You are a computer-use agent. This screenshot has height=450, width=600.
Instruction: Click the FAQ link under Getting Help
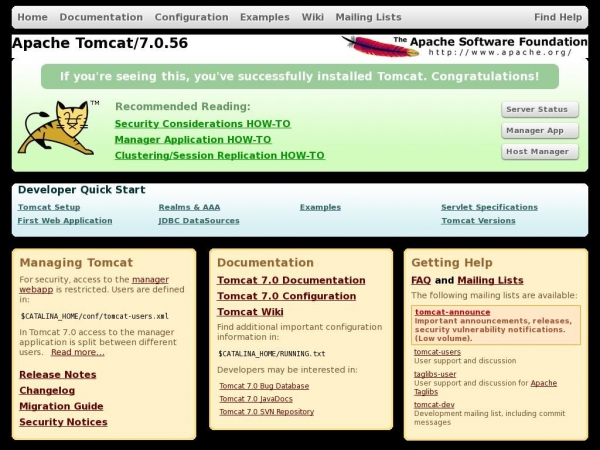[x=421, y=280]
